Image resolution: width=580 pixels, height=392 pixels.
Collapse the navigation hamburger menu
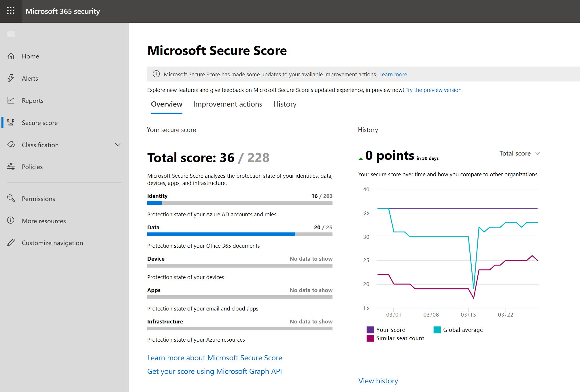[x=11, y=34]
